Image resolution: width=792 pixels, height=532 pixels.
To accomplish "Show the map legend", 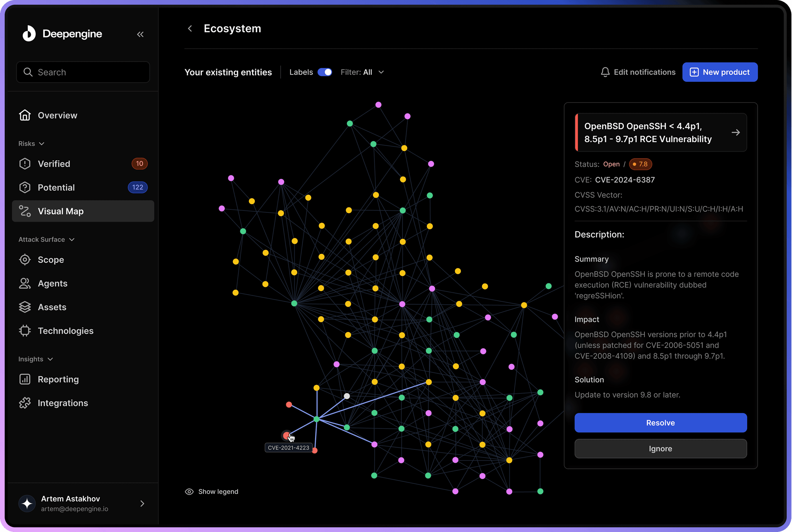I will (x=212, y=491).
